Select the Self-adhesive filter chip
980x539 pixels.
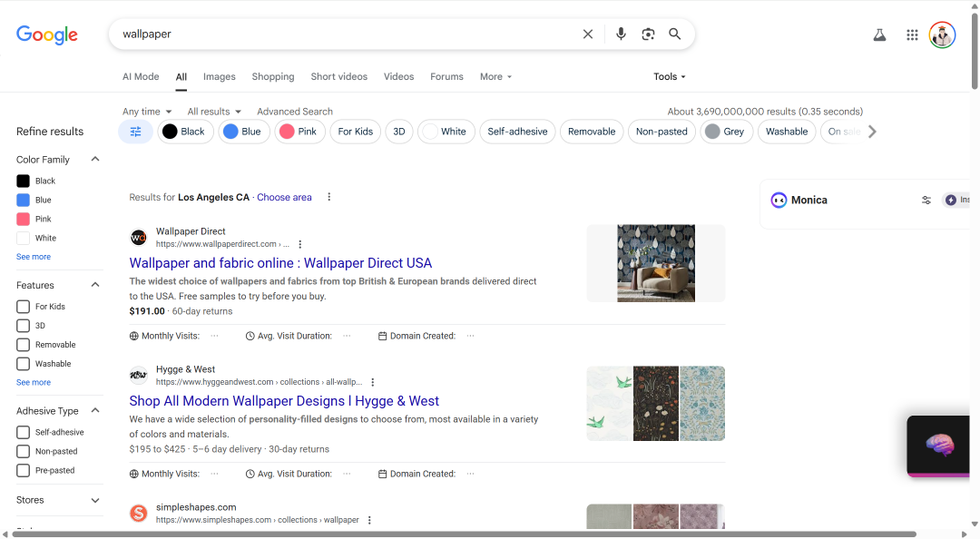[517, 132]
